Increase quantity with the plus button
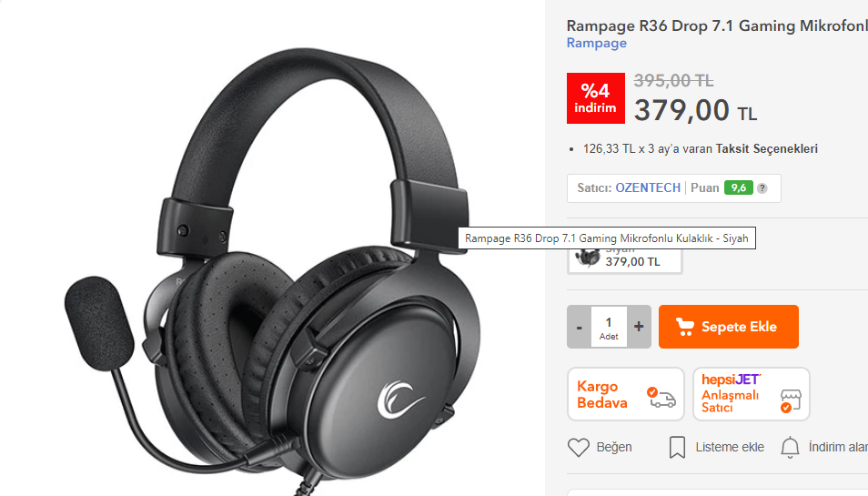 pyautogui.click(x=639, y=327)
